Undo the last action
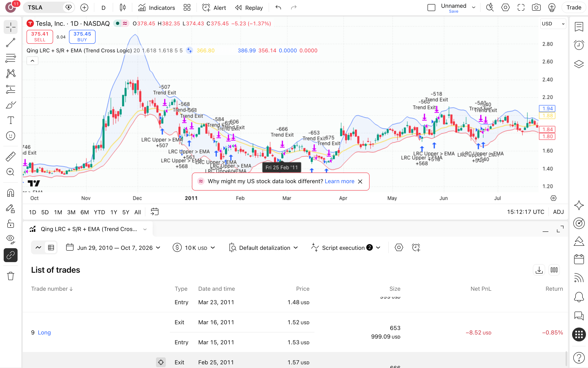The width and height of the screenshot is (588, 368). 278,8
